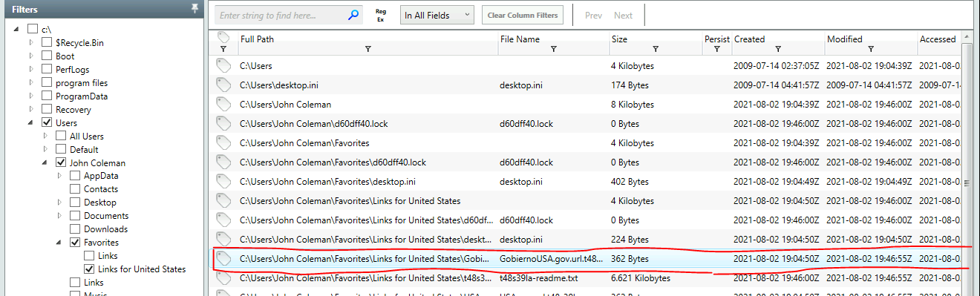Viewport: 980px width, 296px height.
Task: Check the $Recycle.Bin checkbox
Action: (x=47, y=42)
